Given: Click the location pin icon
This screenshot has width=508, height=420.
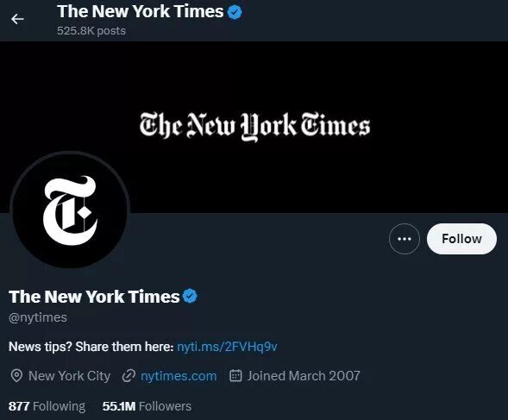Looking at the screenshot, I should 16,376.
